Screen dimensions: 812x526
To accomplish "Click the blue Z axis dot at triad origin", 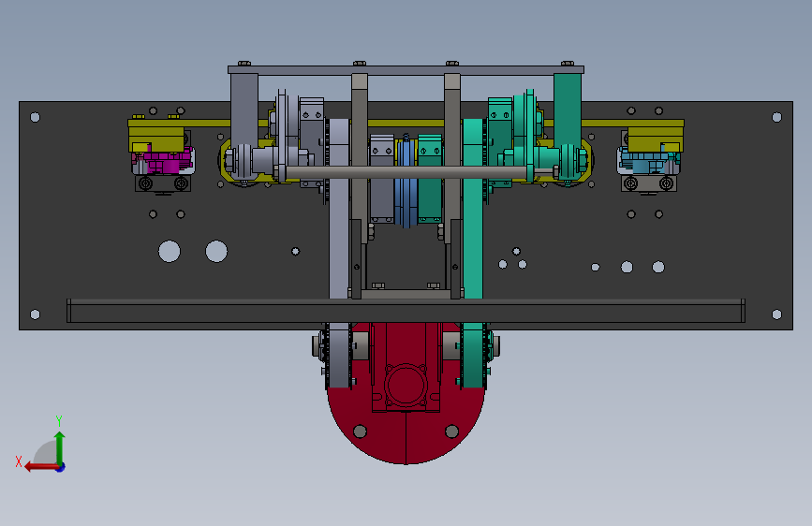I will tap(61, 467).
